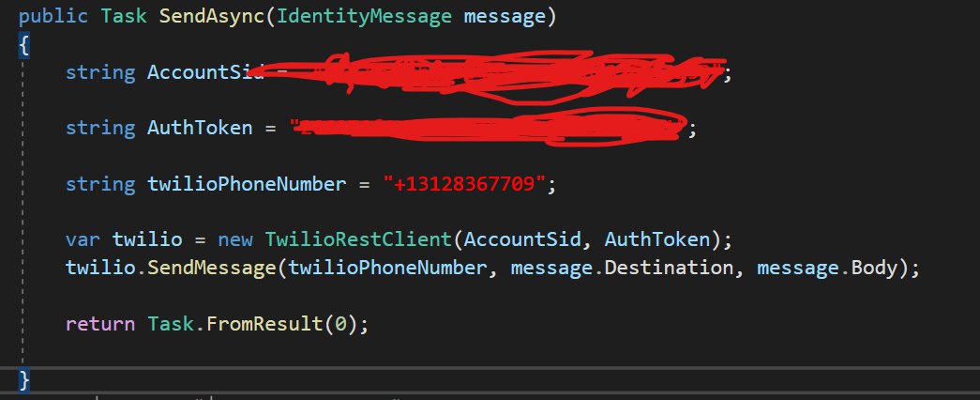The height and width of the screenshot is (400, 980).
Task: Click the horizontal splitter bar below code
Action: pyautogui.click(x=490, y=367)
